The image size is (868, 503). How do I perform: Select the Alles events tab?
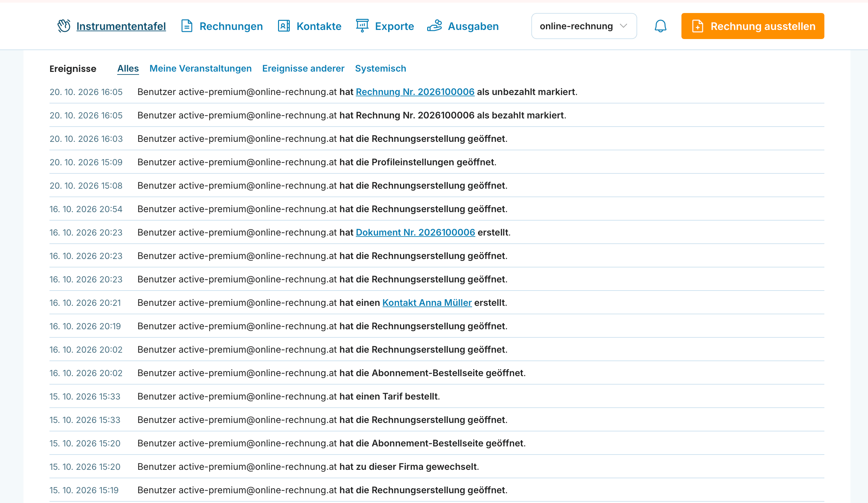coord(128,69)
